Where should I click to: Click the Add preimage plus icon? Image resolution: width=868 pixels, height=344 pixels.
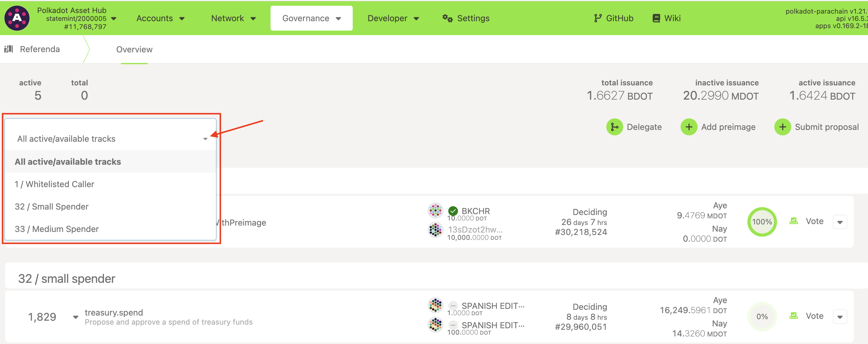(688, 127)
